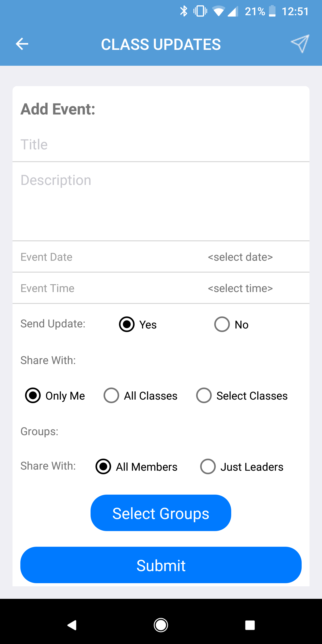Open recent apps with square button
Screen dimensions: 322x644
[250, 625]
